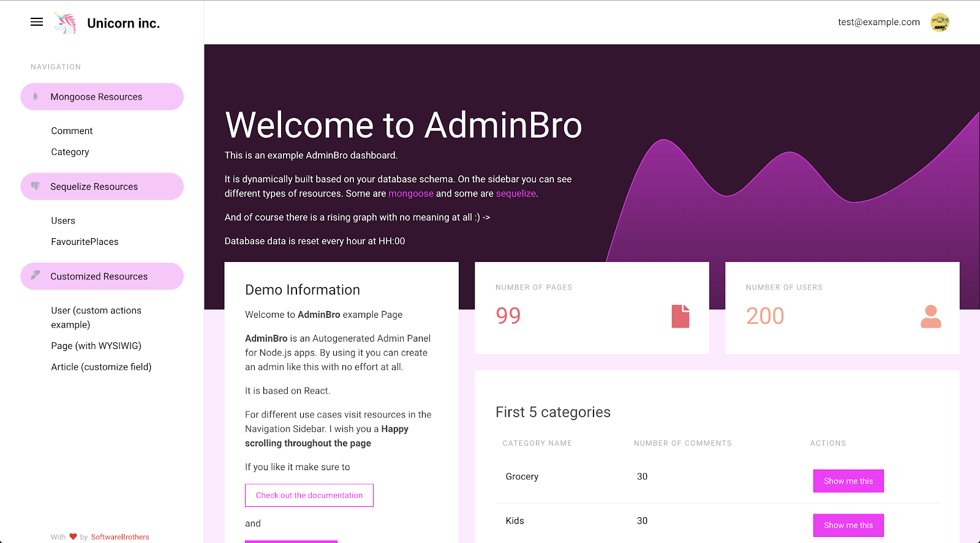Click the Check out the documentation button

tap(309, 495)
